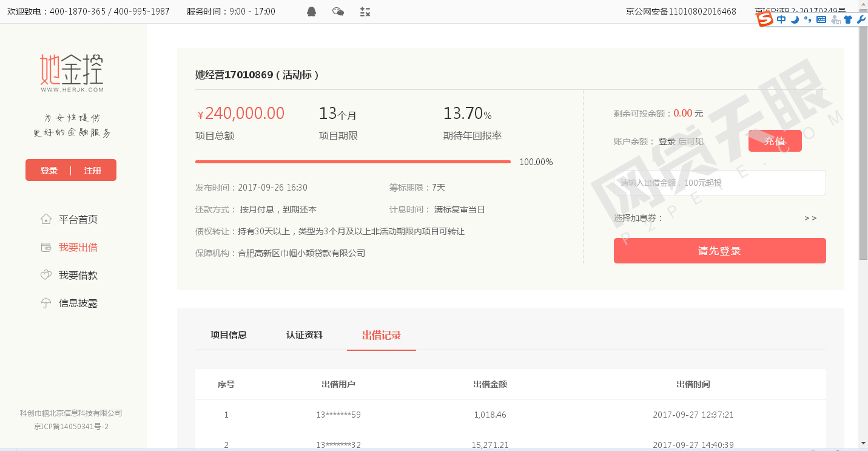The image size is (868, 451).
Task: Switch to the 认证资料 tab
Action: 304,335
